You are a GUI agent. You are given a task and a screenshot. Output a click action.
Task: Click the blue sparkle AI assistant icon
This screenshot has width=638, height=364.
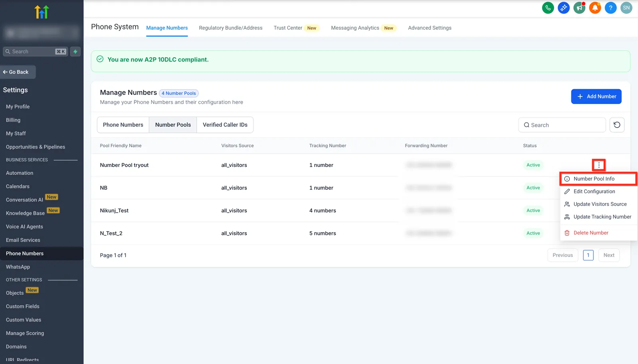click(x=563, y=8)
